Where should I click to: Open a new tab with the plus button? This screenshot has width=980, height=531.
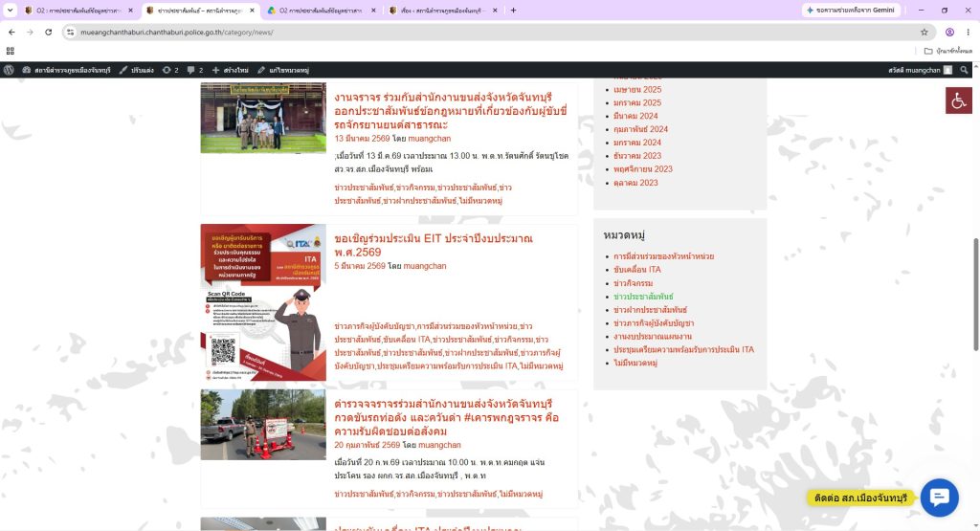point(513,10)
